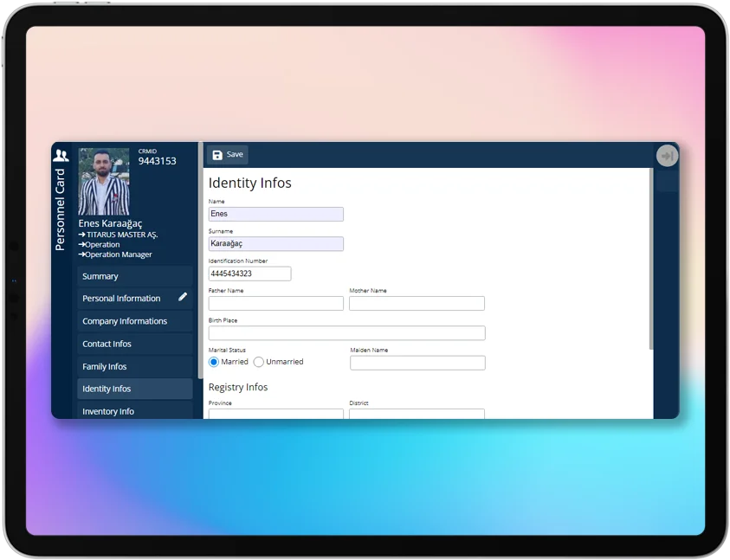Open the Contact Infos section
Screen dimensions: 730x560
134,344
